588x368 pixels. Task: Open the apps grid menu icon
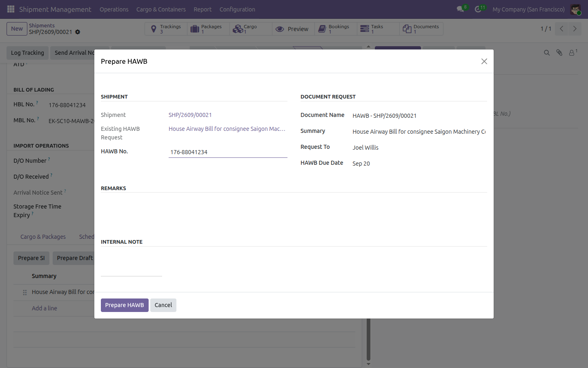click(11, 9)
